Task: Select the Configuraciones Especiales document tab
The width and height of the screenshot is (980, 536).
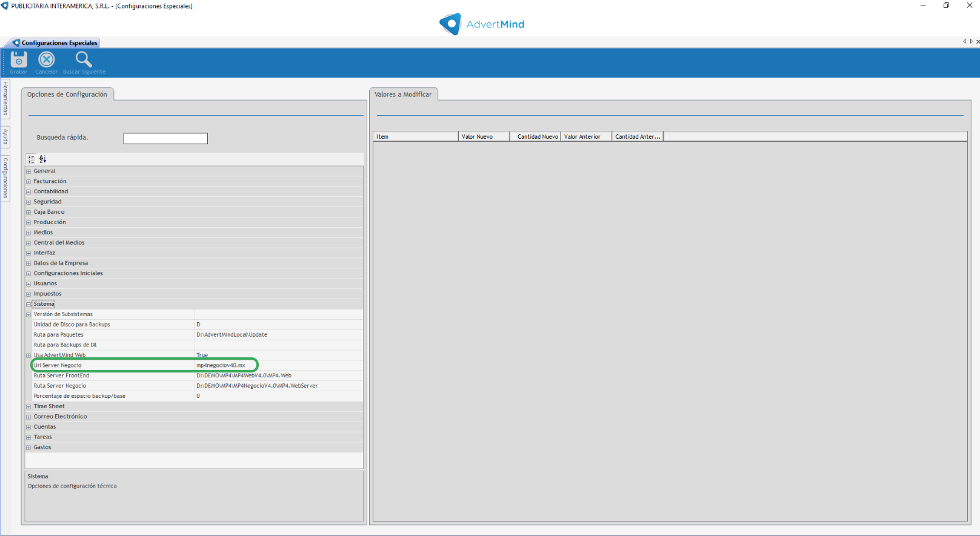Action: [x=55, y=43]
